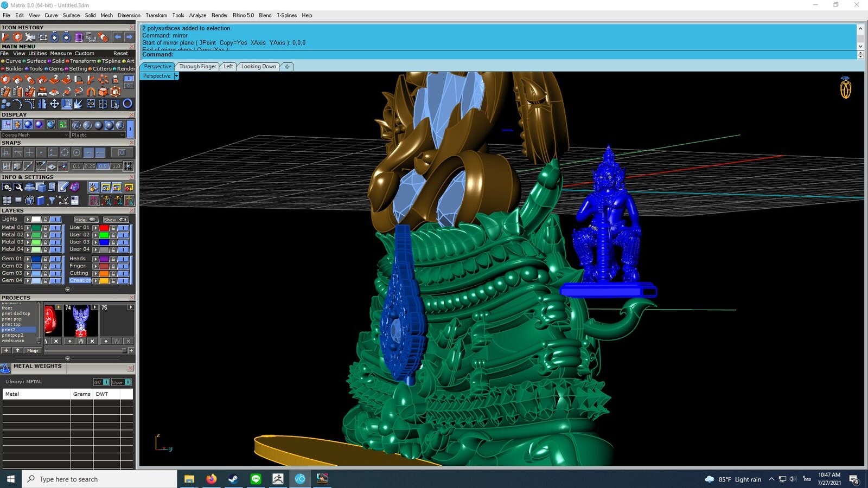
Task: Click the orange arch mirror tool icon
Action: coord(91,92)
